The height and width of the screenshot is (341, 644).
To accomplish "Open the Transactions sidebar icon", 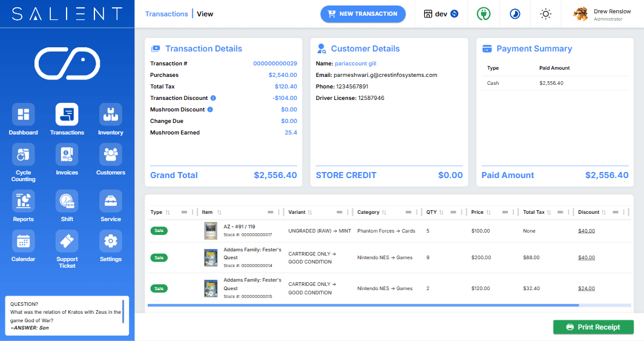I will click(x=67, y=114).
